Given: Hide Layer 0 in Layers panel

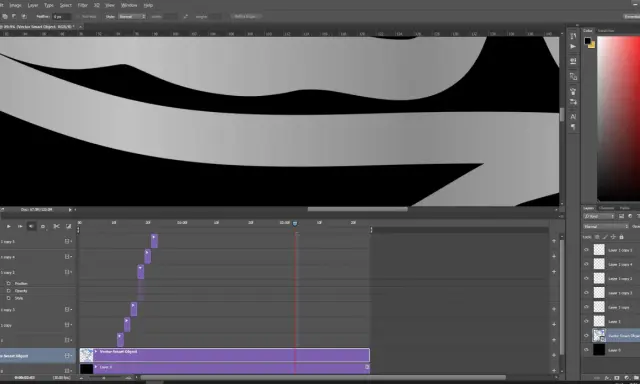Looking at the screenshot, I should [x=587, y=350].
